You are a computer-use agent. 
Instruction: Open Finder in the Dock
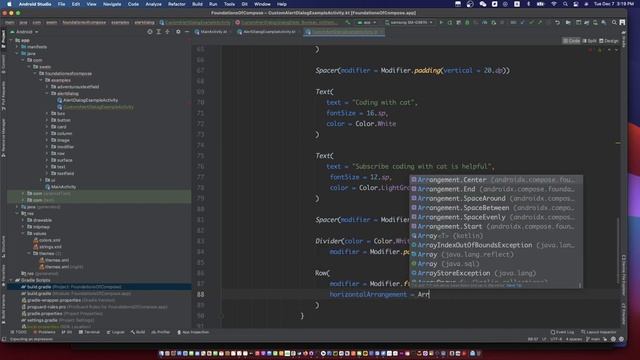161,353
